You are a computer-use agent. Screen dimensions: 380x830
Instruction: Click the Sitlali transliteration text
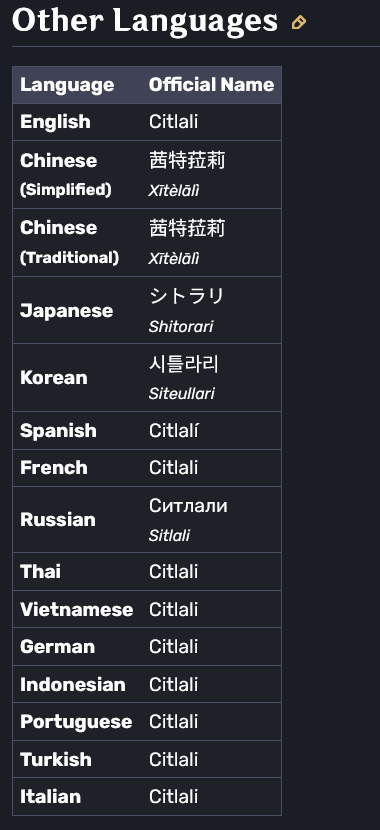(169, 536)
